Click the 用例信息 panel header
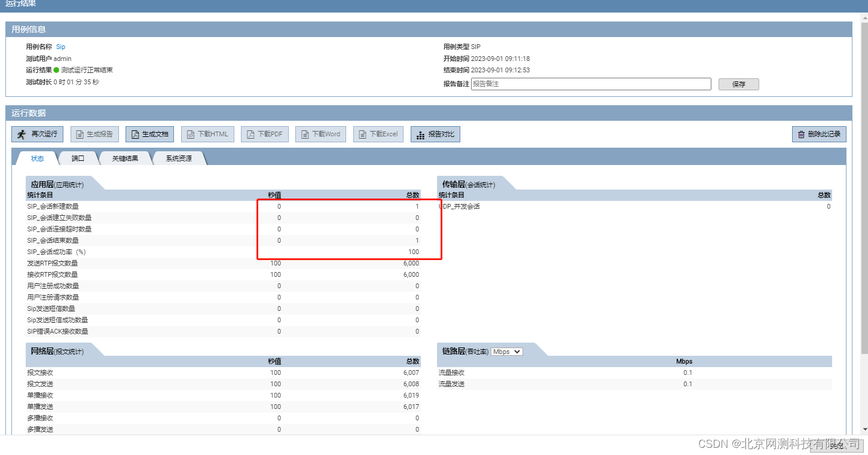The height and width of the screenshot is (455, 868). [429, 29]
